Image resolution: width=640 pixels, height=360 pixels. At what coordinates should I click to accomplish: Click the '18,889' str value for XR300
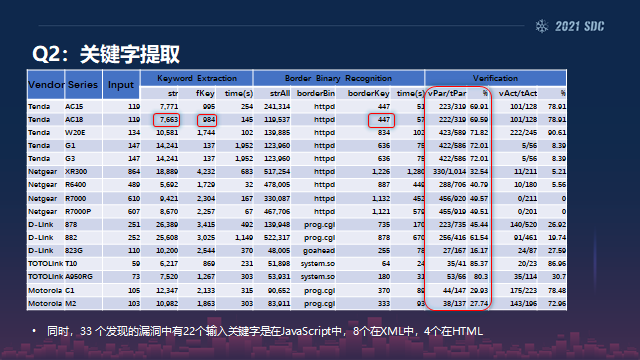coord(167,171)
